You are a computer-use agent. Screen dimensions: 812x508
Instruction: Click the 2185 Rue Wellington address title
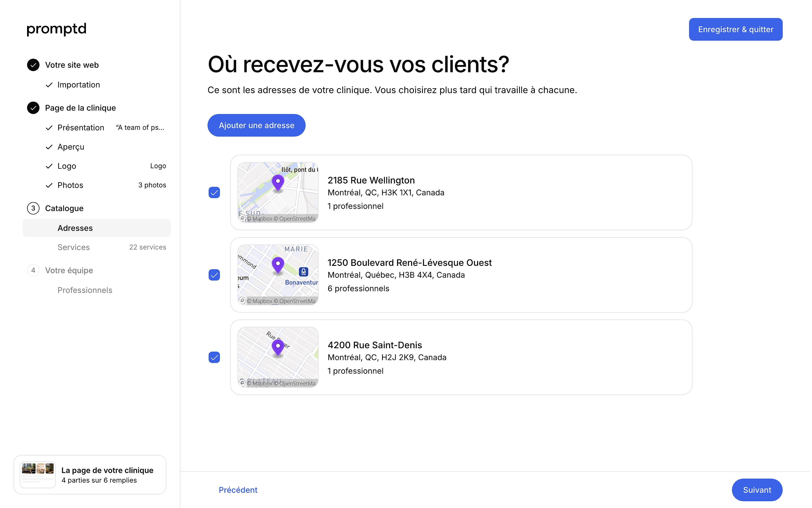(x=371, y=180)
